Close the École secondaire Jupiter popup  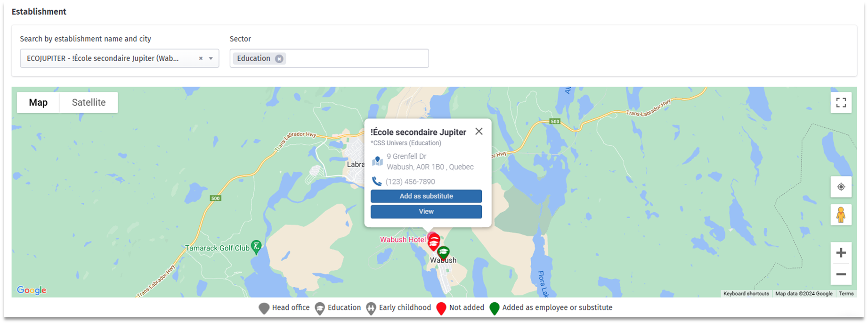(479, 132)
